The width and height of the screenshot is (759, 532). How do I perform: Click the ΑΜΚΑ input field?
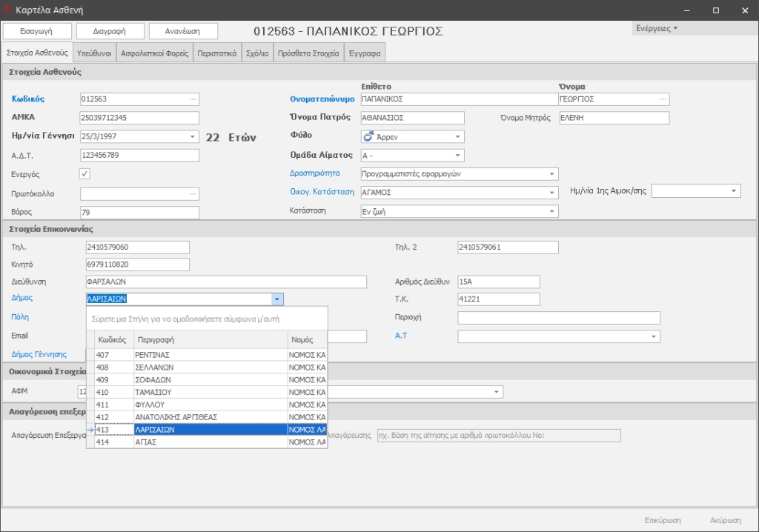click(139, 118)
